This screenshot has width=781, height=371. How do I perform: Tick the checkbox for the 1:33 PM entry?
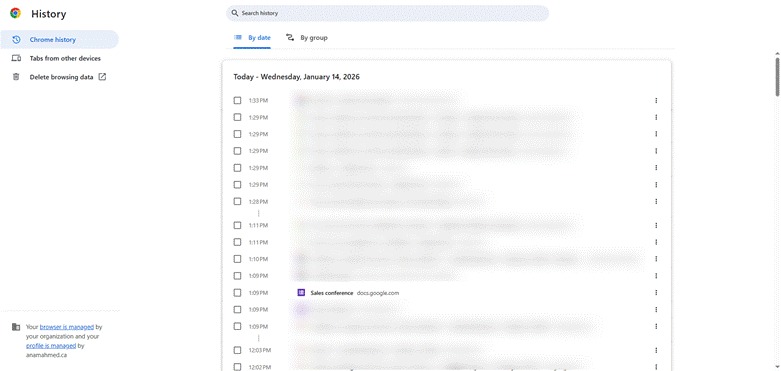[238, 101]
